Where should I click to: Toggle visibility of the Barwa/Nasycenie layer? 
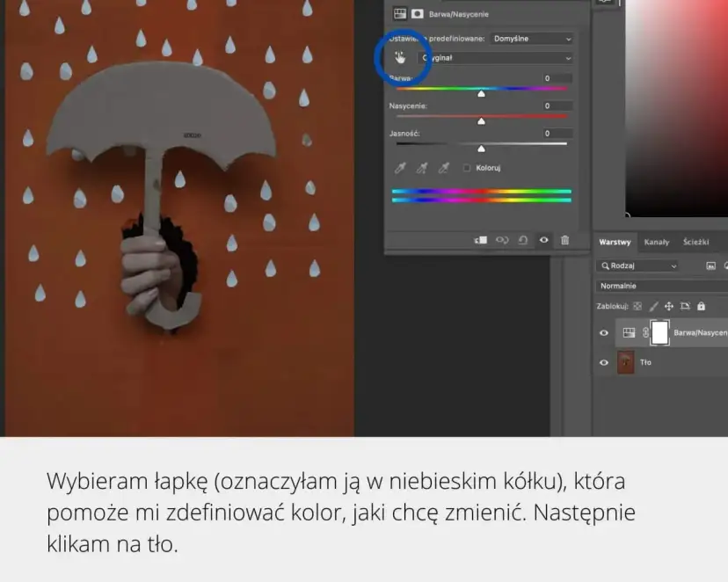(x=605, y=332)
